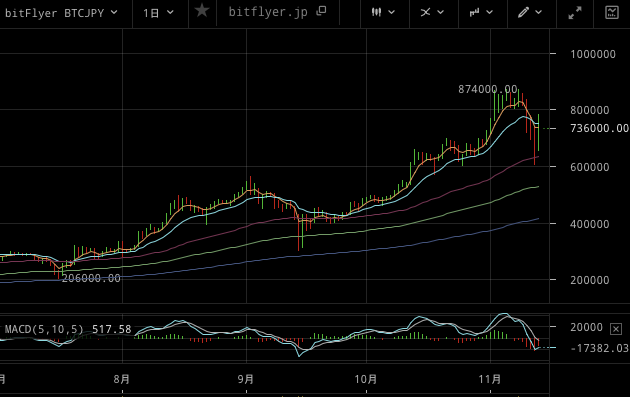Viewport: 630px width, 397px height.
Task: Click the 9月 time axis label
Action: 245,379
